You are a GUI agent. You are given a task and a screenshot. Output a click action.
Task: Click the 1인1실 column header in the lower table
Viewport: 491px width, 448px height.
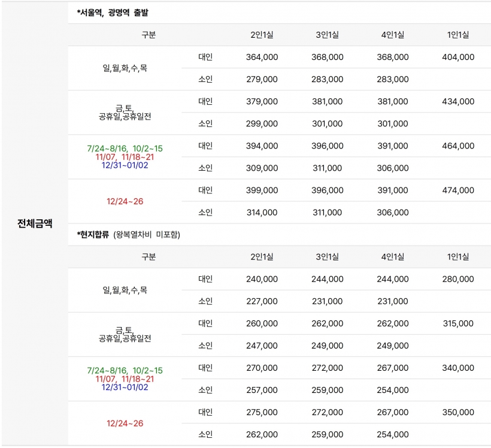click(458, 257)
